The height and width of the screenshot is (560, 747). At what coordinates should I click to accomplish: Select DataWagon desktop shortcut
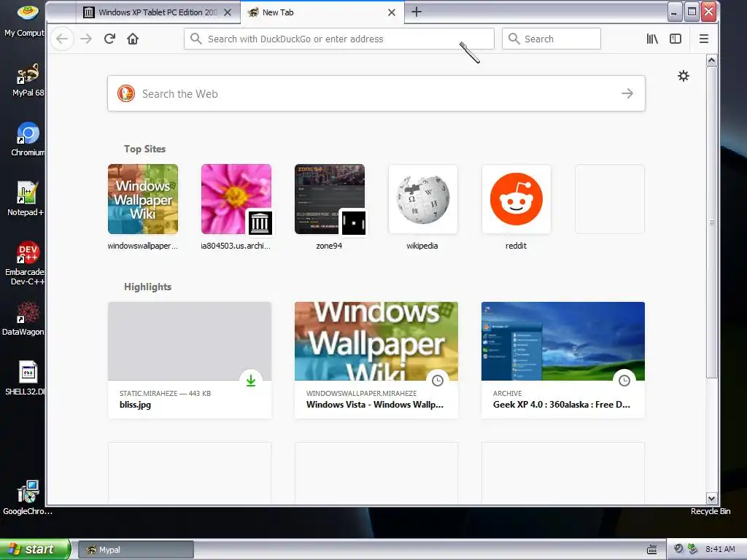pyautogui.click(x=24, y=318)
